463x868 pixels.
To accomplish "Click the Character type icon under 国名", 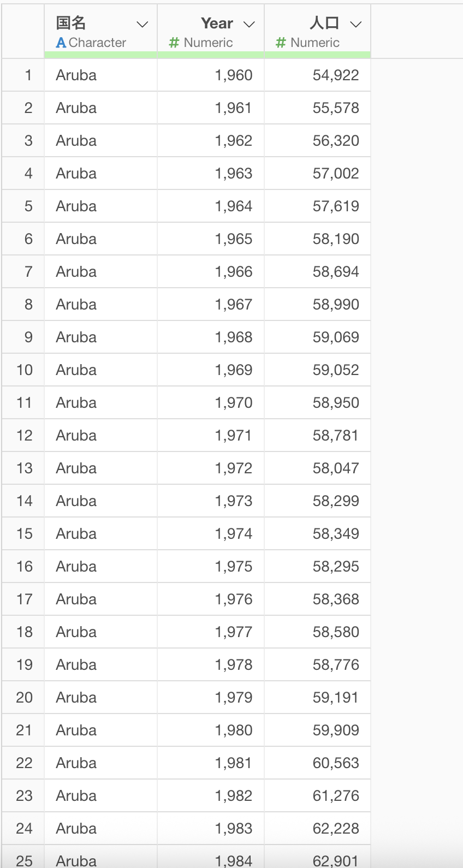I will [x=61, y=43].
